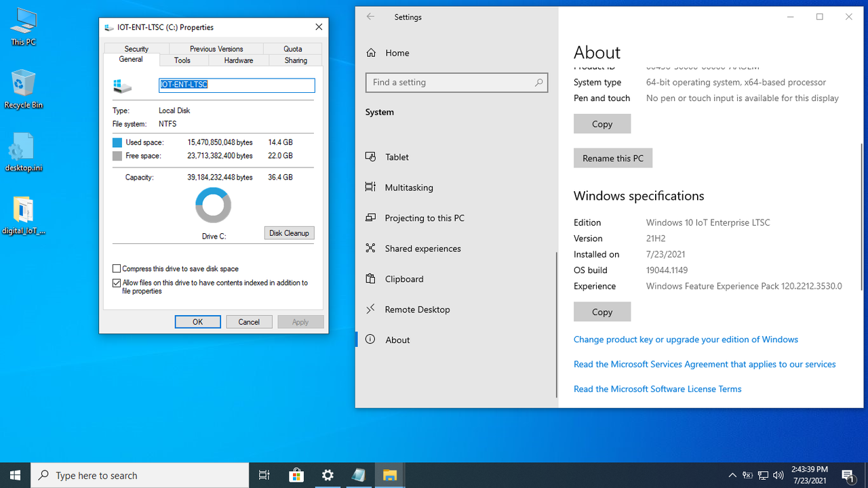Open the Windows Start button
868x488 pixels.
16,475
